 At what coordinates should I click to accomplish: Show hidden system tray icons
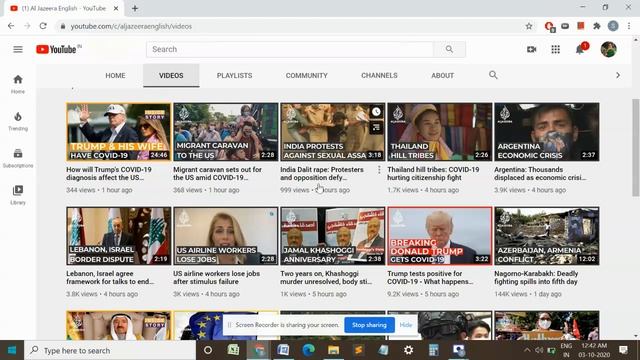[x=527, y=350]
